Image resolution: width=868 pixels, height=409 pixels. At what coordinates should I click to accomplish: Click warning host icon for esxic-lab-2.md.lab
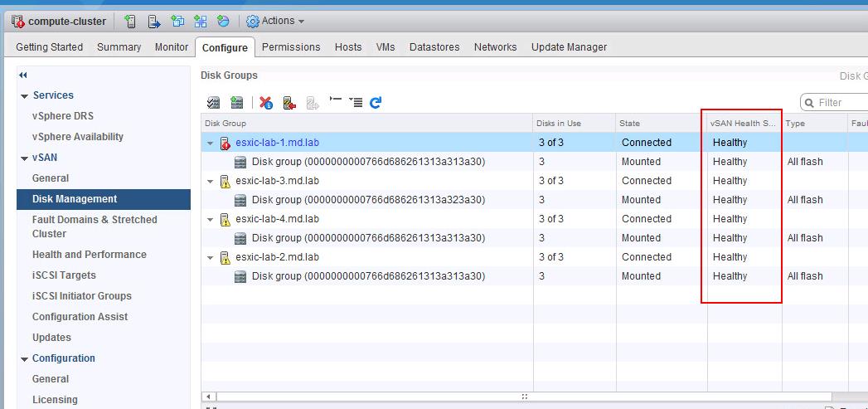pyautogui.click(x=225, y=258)
